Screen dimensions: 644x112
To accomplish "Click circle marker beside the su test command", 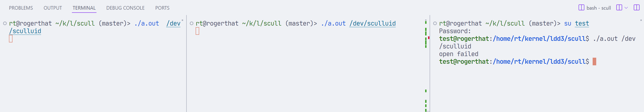I will (x=435, y=23).
